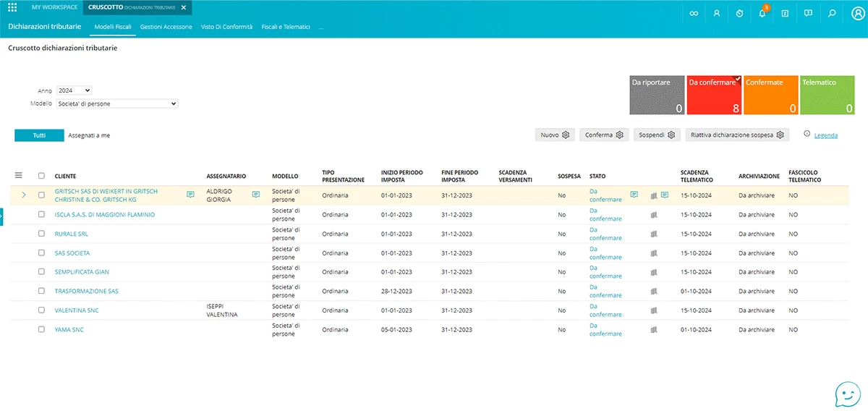Click the square help document icon in the top bar

pos(786,13)
